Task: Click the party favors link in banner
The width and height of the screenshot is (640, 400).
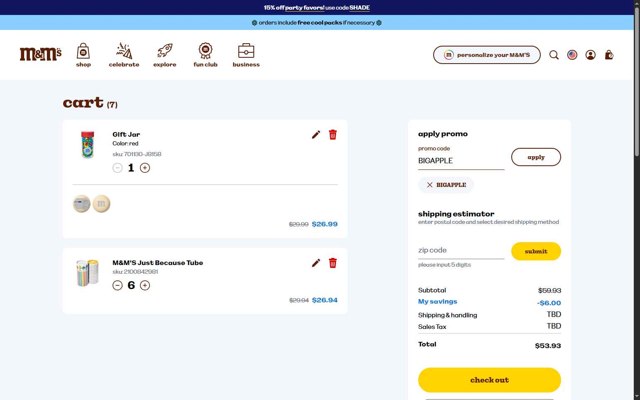Action: click(304, 8)
